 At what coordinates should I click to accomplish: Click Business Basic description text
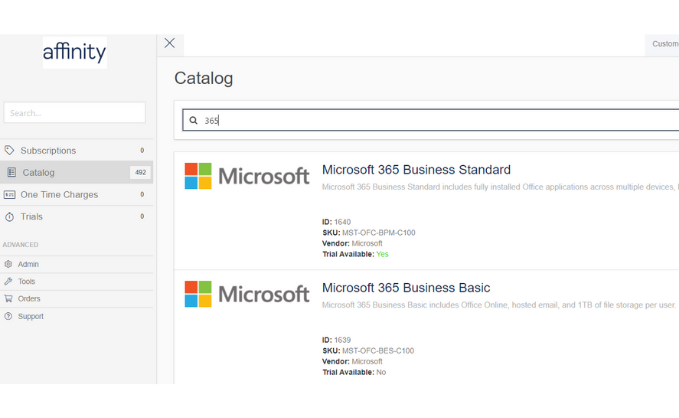point(499,305)
